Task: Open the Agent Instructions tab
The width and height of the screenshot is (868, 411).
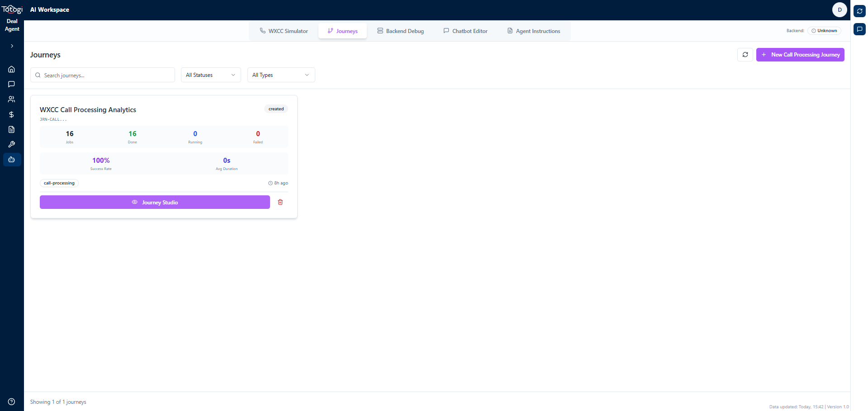Action: pos(534,31)
